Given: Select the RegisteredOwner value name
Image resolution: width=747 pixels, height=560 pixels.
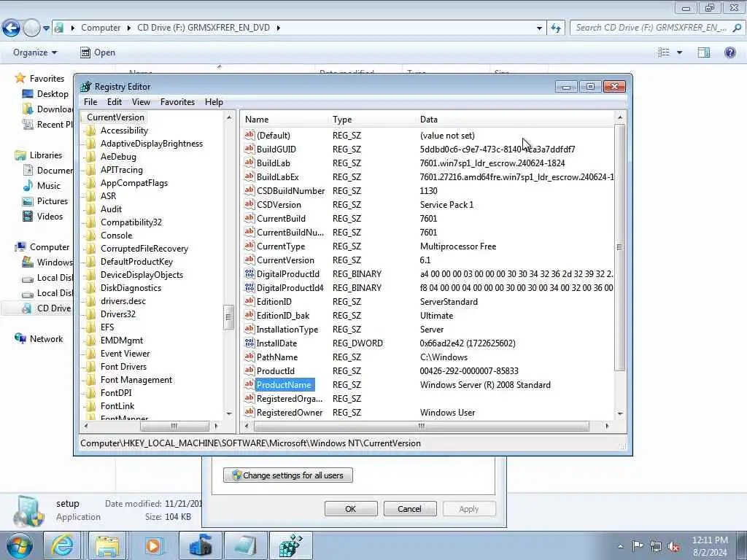Looking at the screenshot, I should (289, 413).
